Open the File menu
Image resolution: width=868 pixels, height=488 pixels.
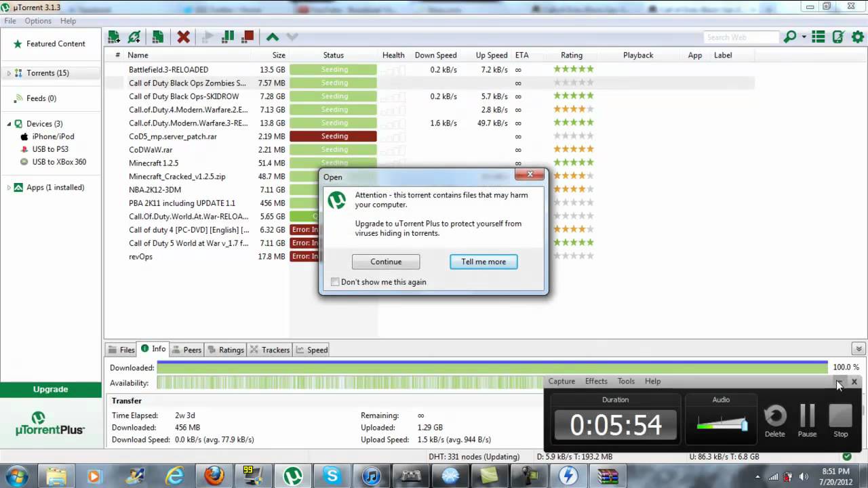pos(10,21)
